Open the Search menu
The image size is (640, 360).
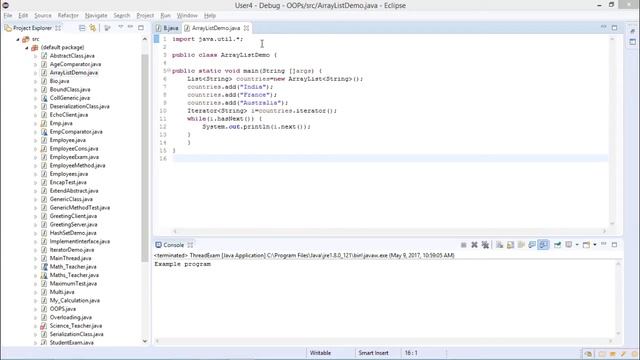coord(122,16)
